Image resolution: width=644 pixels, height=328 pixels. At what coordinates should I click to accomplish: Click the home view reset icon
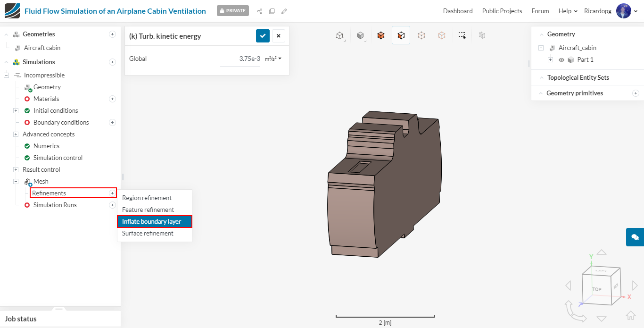coord(631,315)
